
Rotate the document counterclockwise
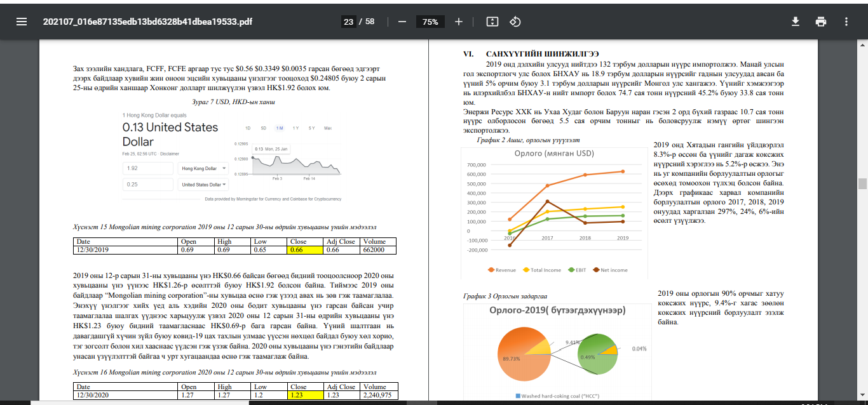515,22
